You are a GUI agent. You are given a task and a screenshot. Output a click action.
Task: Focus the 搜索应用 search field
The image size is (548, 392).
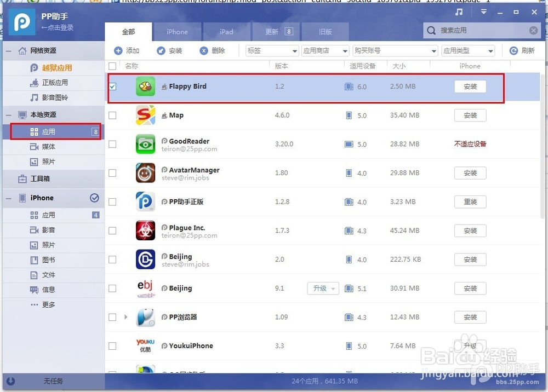pyautogui.click(x=483, y=30)
